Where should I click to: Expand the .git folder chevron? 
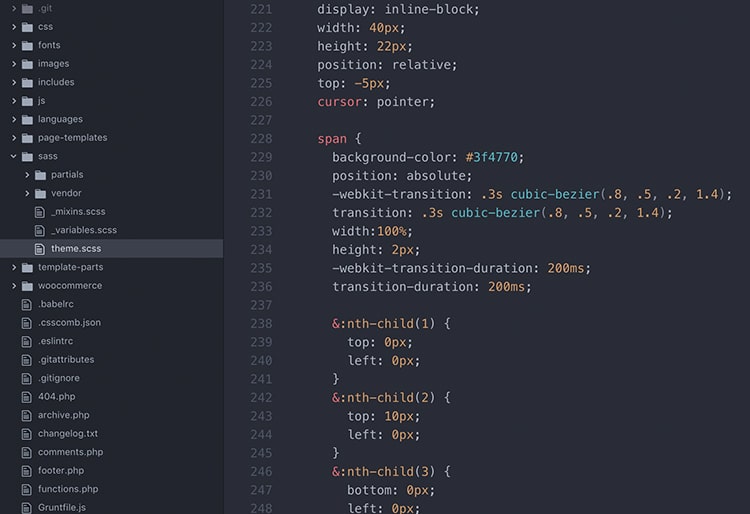[x=14, y=8]
